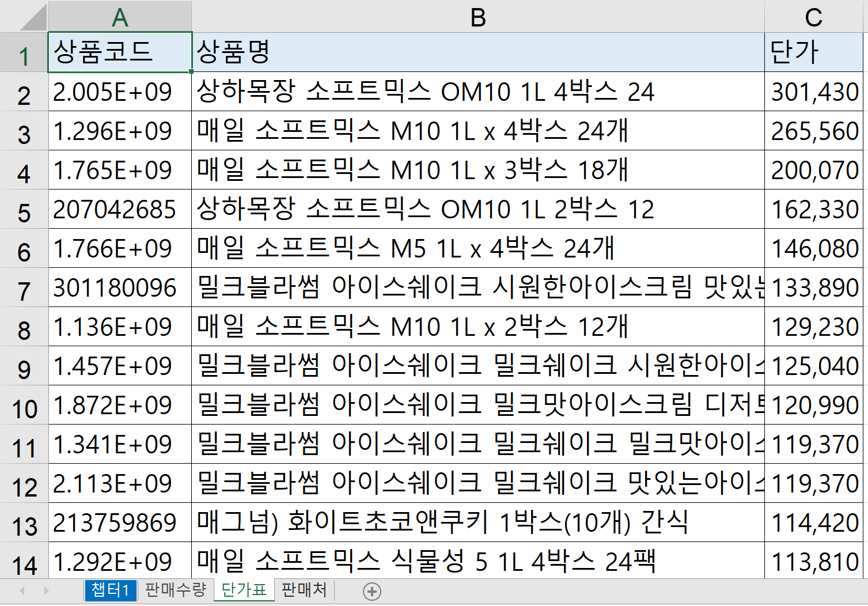868x606 pixels.
Task: Select row 3 header
Action: click(24, 131)
